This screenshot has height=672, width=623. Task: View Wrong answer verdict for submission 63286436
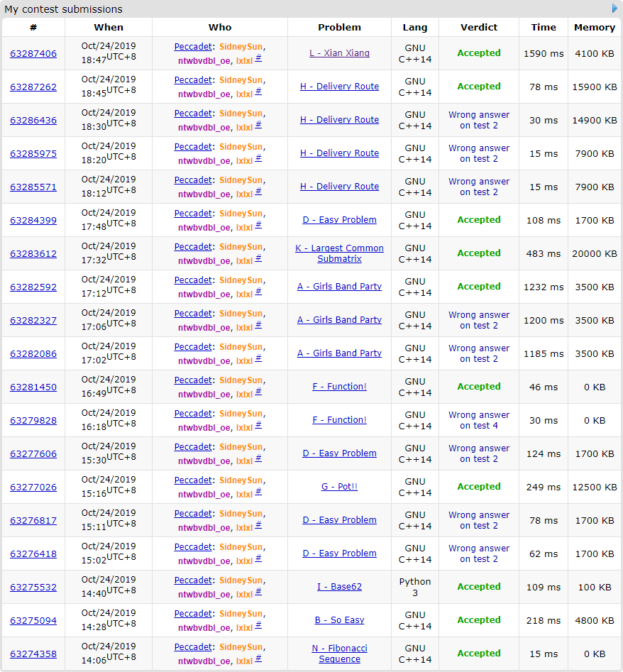tap(479, 120)
